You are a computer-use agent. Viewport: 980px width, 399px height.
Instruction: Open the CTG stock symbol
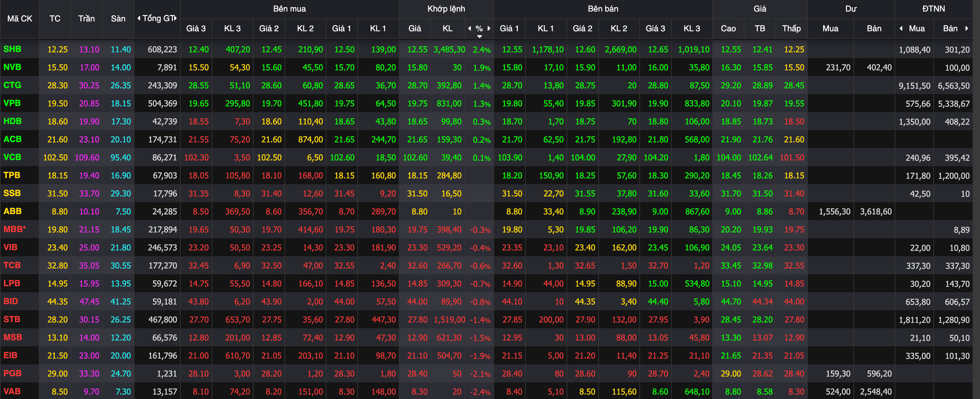(x=12, y=85)
